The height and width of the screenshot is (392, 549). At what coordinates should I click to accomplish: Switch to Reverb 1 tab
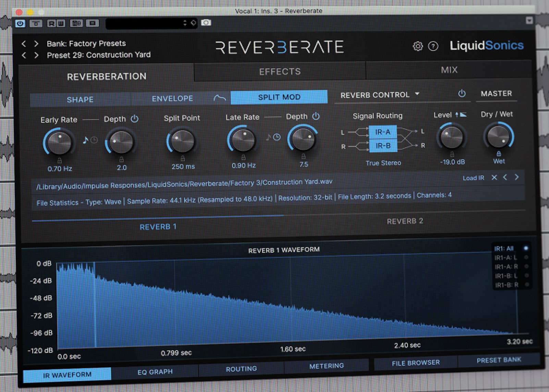(x=158, y=227)
